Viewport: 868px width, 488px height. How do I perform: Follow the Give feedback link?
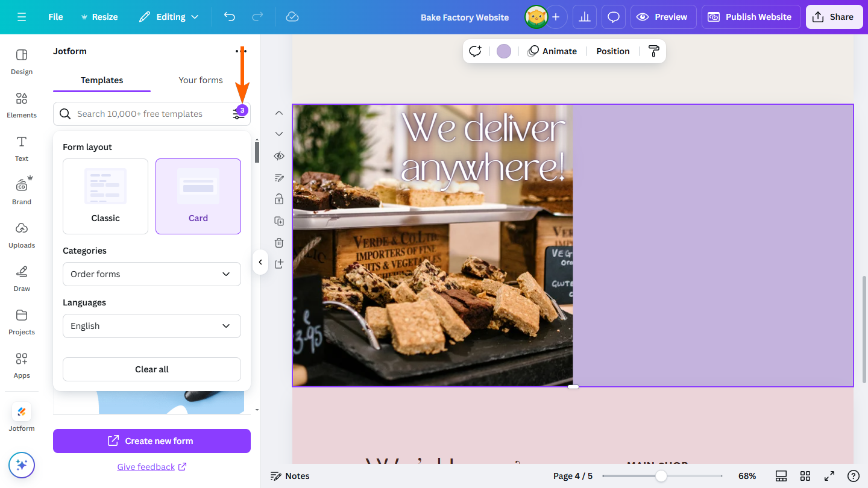click(x=146, y=466)
